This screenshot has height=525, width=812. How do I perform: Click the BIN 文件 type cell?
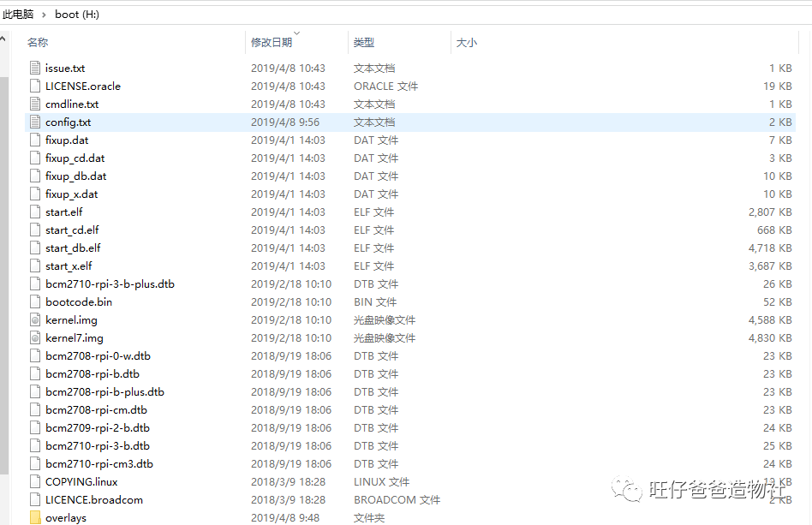pos(375,301)
